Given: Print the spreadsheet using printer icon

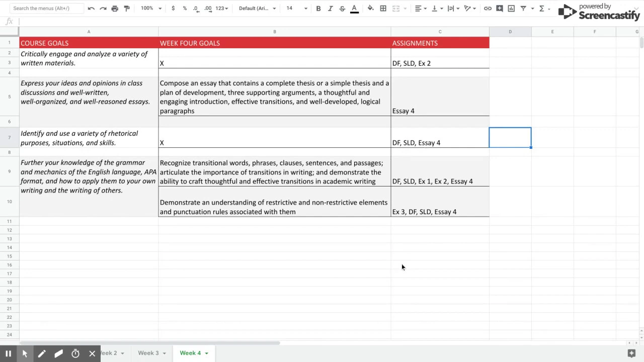Looking at the screenshot, I should 115,9.
